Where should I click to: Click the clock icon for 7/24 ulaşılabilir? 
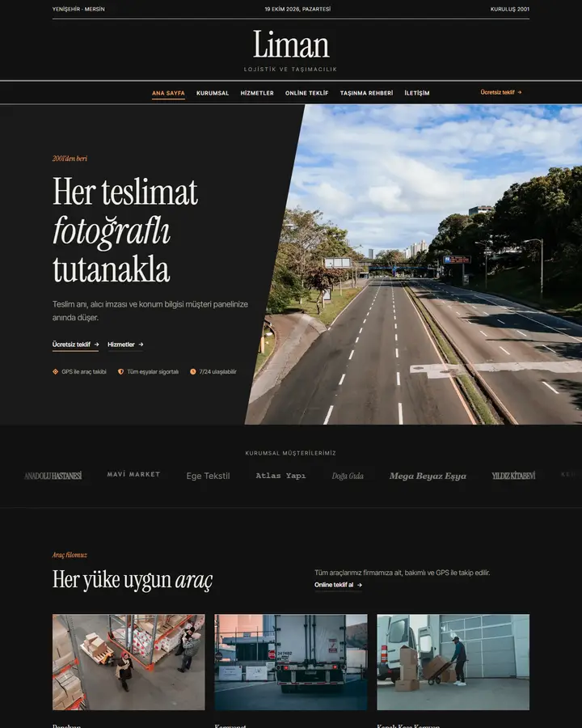193,371
